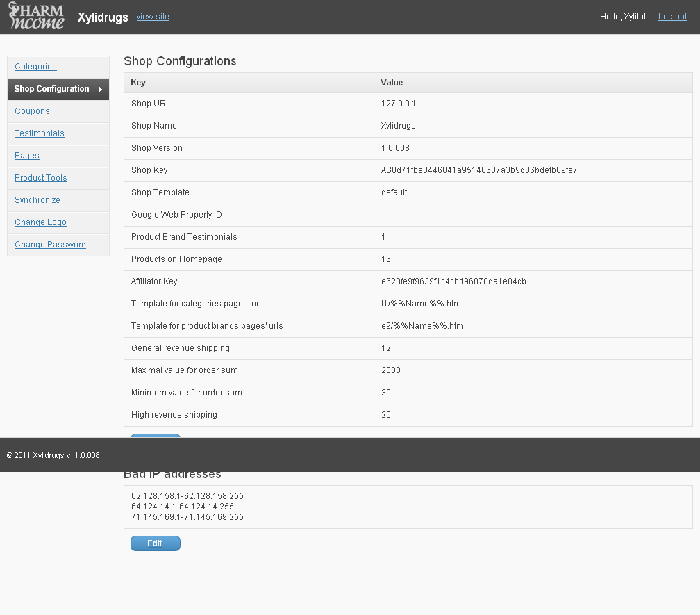Screen dimensions: 700x615
Task: Click the footer copyright text
Action: 53,456
